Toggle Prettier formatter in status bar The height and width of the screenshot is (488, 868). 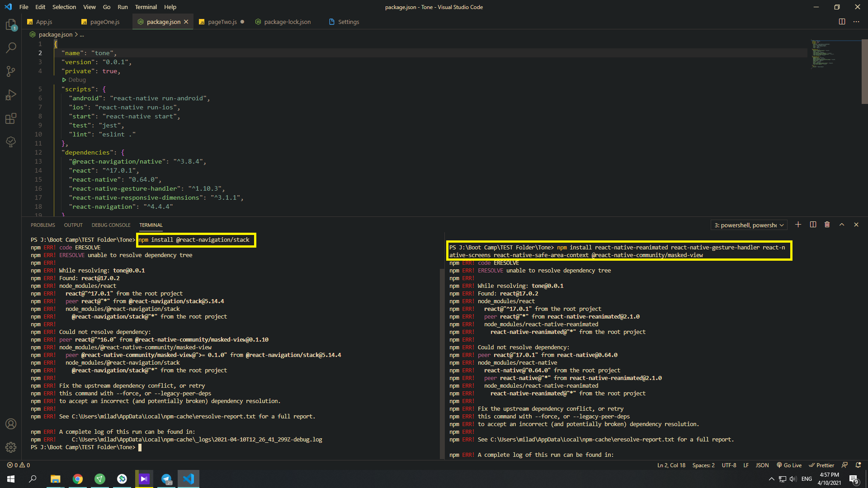tap(821, 465)
